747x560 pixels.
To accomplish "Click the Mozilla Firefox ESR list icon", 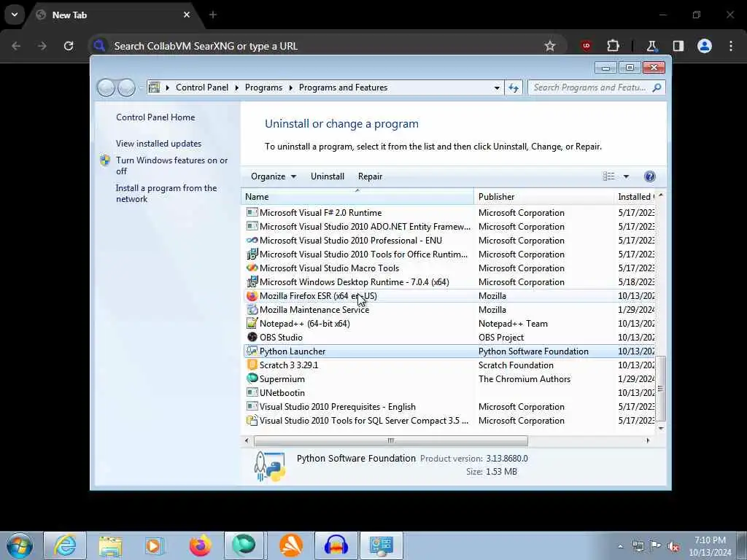I will pos(252,296).
